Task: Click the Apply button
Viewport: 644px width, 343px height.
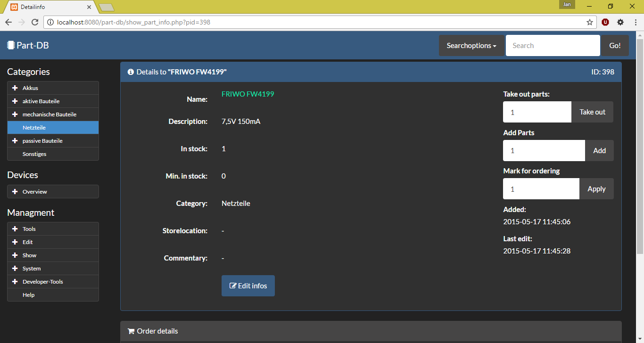Action: pyautogui.click(x=596, y=189)
